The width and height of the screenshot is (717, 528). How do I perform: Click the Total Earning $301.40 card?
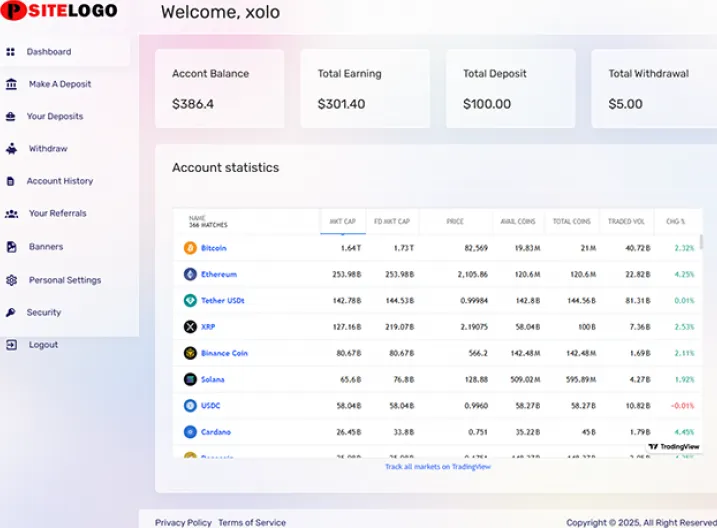365,89
